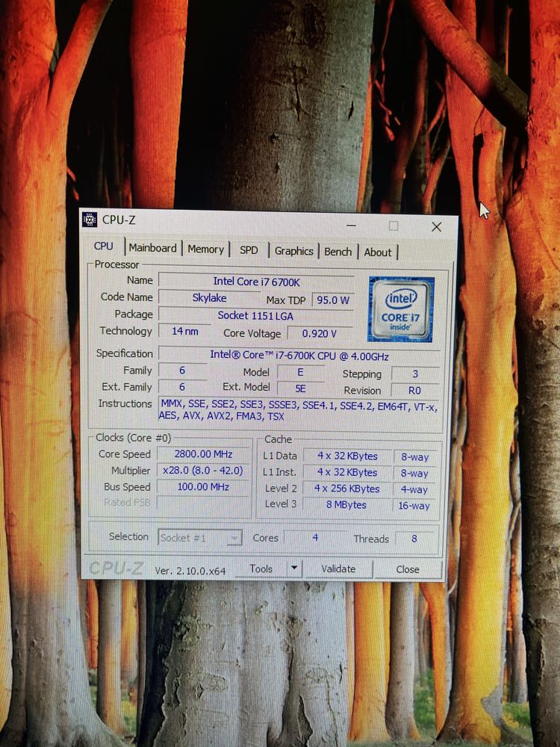Click the Max TDP value '95.0 W'
Screen dimensions: 560x747
[333, 300]
